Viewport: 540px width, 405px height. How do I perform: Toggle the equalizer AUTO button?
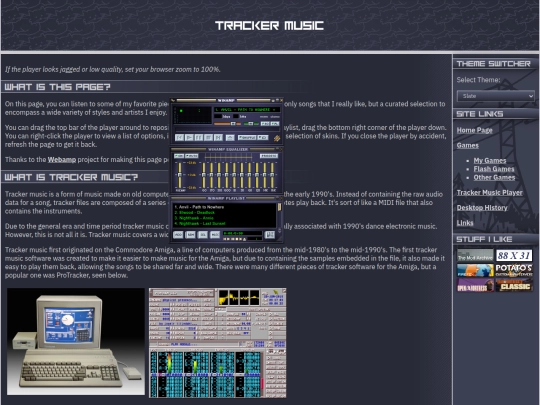191,156
